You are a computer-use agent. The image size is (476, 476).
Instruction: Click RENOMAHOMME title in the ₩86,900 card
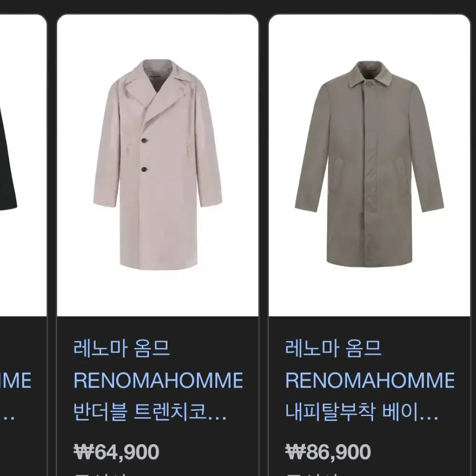pos(370,380)
